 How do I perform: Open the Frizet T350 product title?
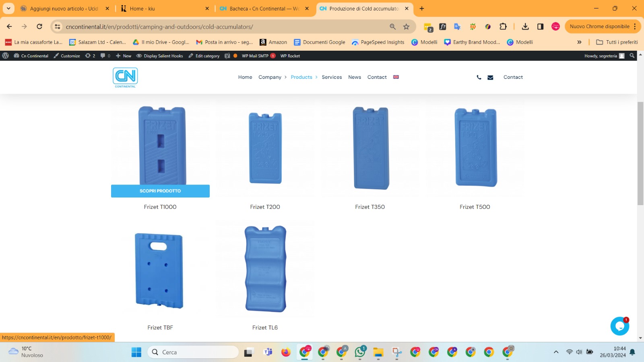click(370, 207)
